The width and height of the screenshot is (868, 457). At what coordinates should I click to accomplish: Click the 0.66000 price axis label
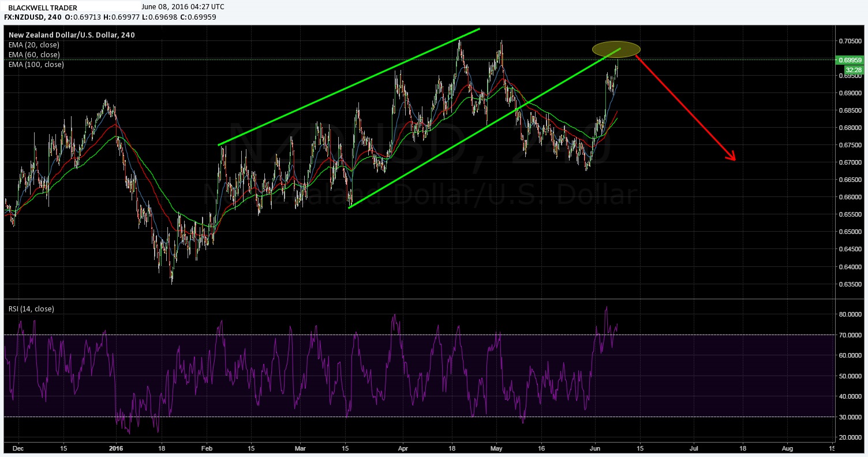click(x=850, y=197)
